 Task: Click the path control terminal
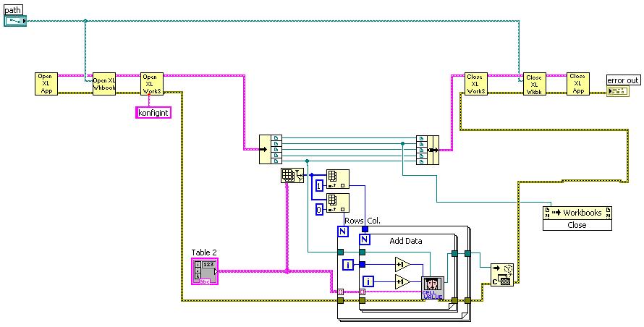15,21
